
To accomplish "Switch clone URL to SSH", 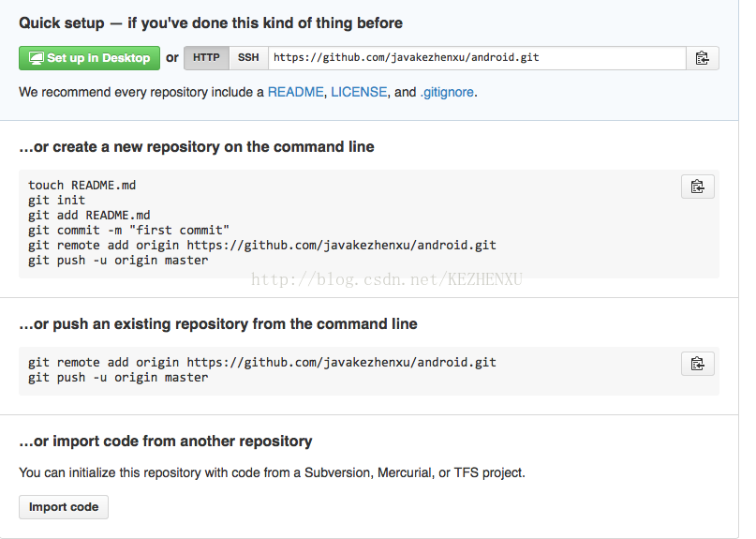I will 248,58.
